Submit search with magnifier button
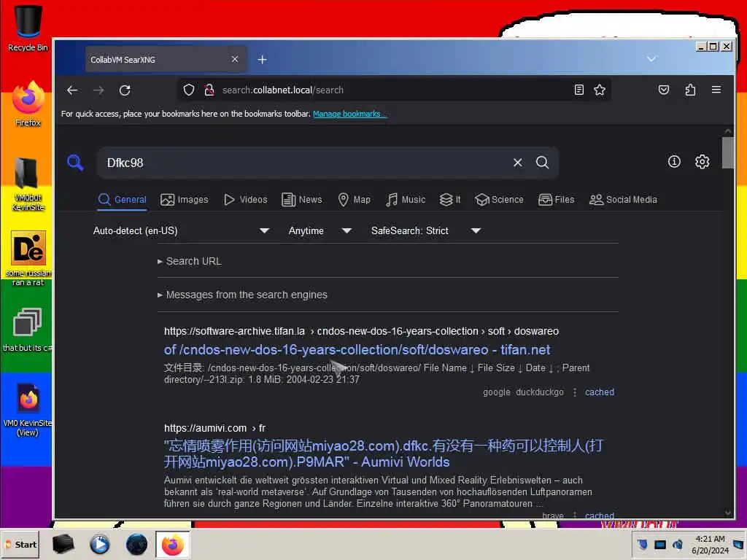 [x=542, y=163]
